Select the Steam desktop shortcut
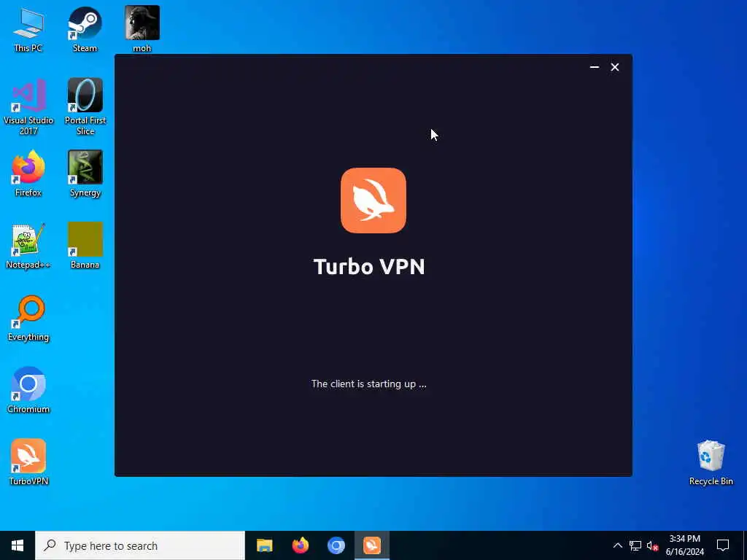 pyautogui.click(x=85, y=29)
